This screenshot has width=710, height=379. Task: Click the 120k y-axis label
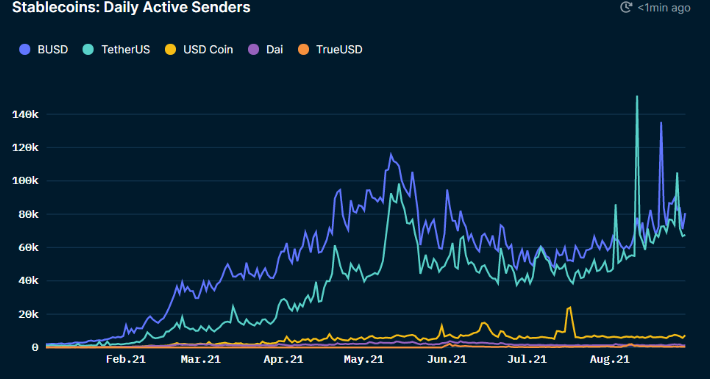point(25,148)
